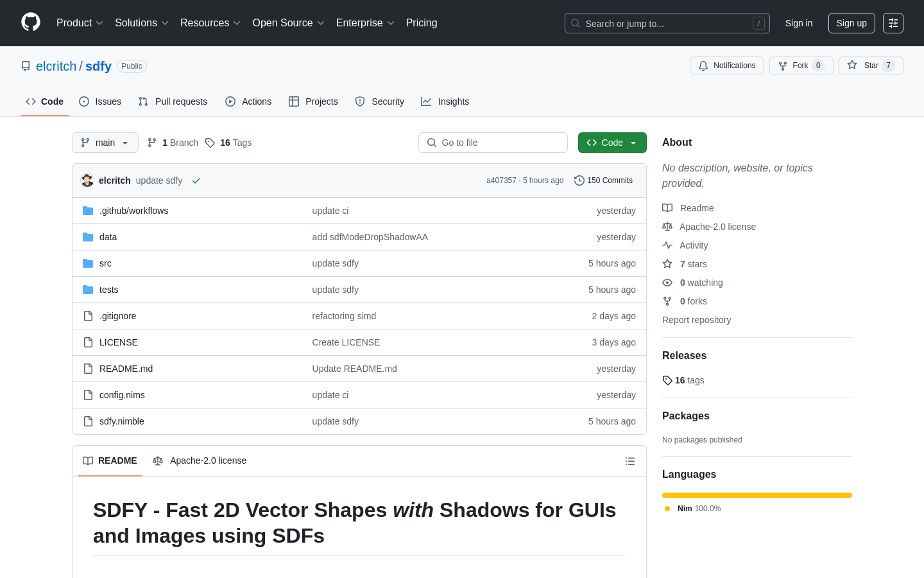Viewport: 924px width, 578px height.
Task: Click the Notifications bell button
Action: 727,66
